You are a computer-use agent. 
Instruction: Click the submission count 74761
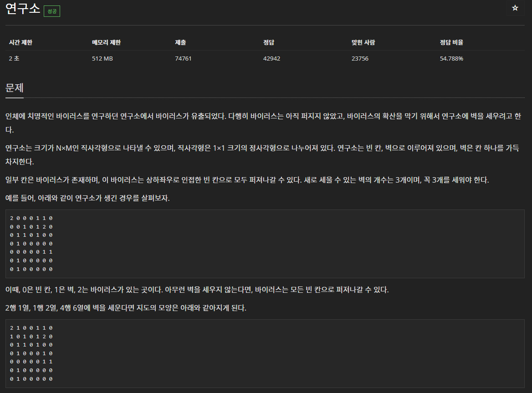183,58
